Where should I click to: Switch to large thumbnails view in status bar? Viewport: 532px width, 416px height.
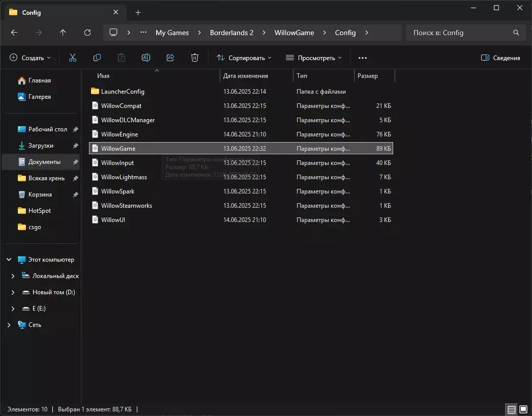pos(523,409)
